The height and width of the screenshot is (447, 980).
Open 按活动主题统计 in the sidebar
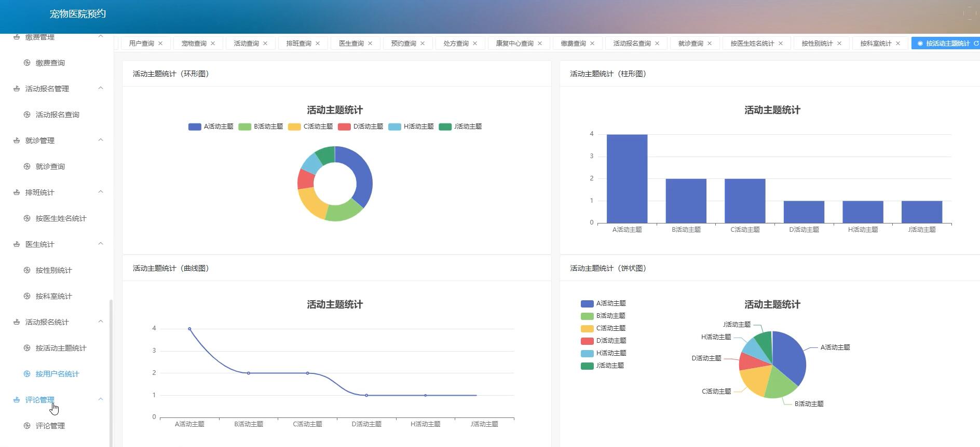pyautogui.click(x=61, y=348)
